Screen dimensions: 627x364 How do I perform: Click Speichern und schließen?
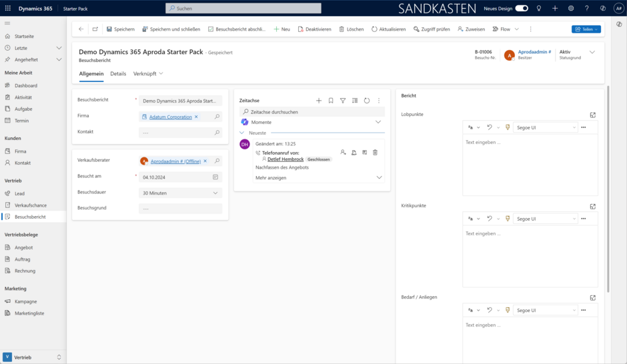pyautogui.click(x=171, y=29)
